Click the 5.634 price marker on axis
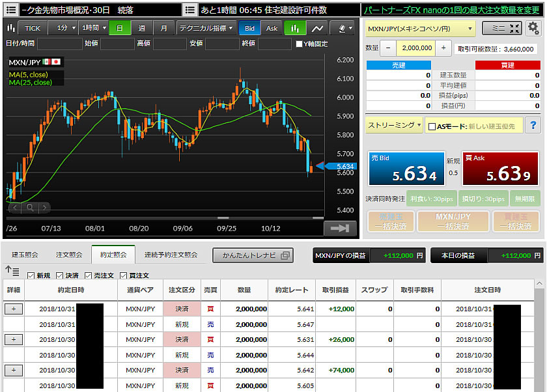Image resolution: width=547 pixels, height=392 pixels. point(341,166)
